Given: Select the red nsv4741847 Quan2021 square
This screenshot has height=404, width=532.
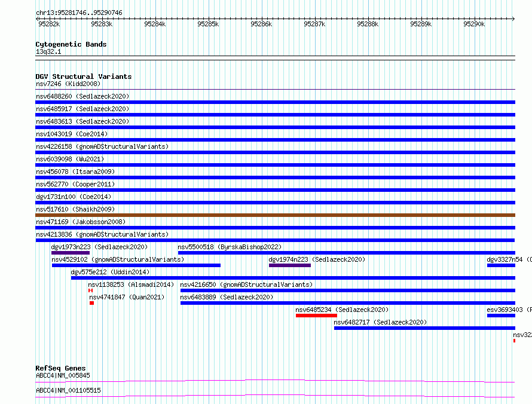Looking at the screenshot, I should pos(91,303).
